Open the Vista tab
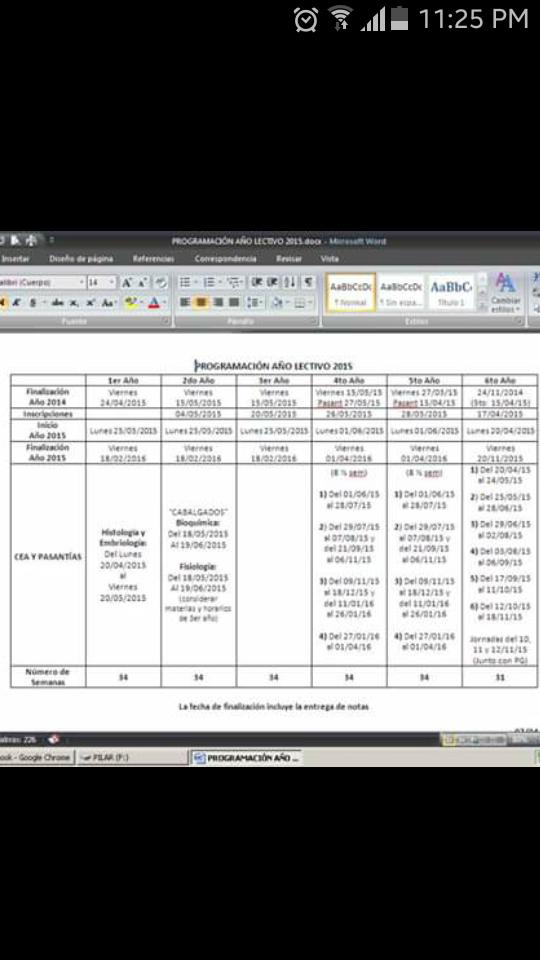 (x=329, y=259)
